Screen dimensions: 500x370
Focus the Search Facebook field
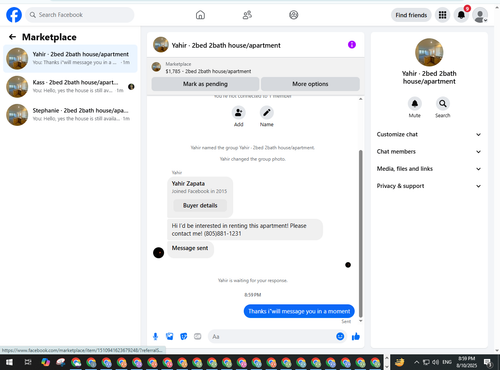(x=80, y=15)
